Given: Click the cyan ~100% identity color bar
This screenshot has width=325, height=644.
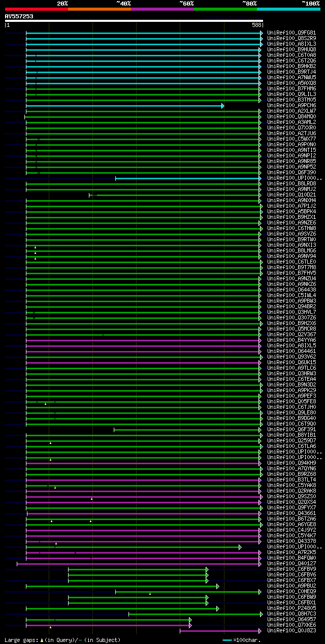Looking at the screenshot, I should (288, 9).
